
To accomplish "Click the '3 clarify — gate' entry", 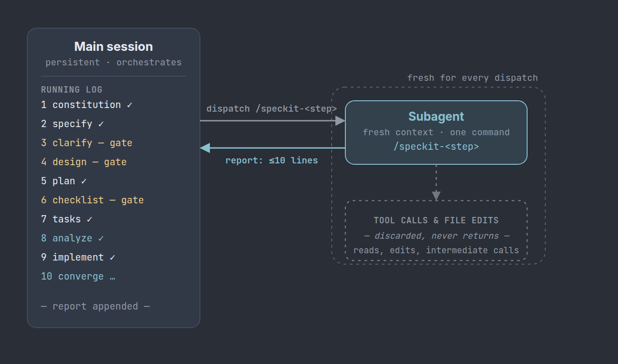I will click(86, 143).
